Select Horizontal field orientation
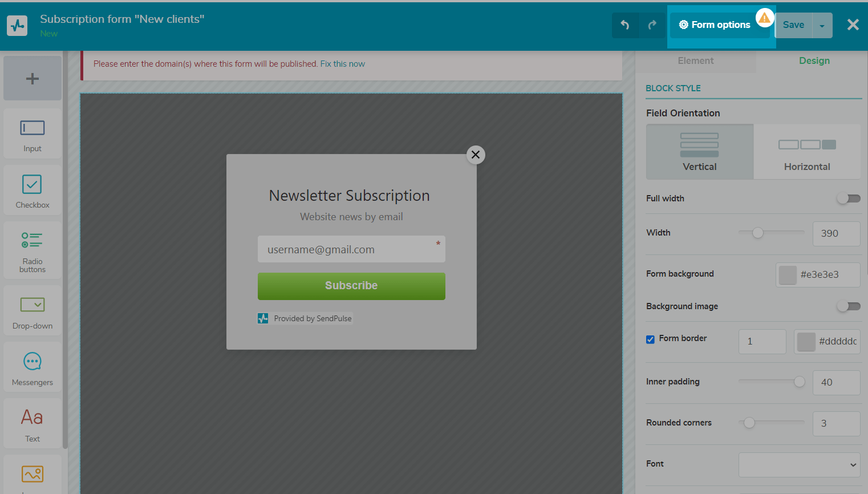This screenshot has height=494, width=868. [806, 152]
